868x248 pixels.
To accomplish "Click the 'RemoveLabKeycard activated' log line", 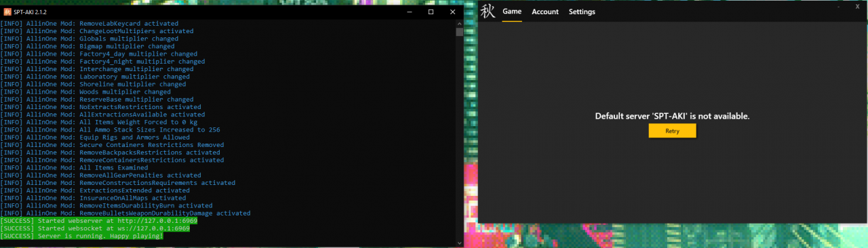I will [x=90, y=23].
